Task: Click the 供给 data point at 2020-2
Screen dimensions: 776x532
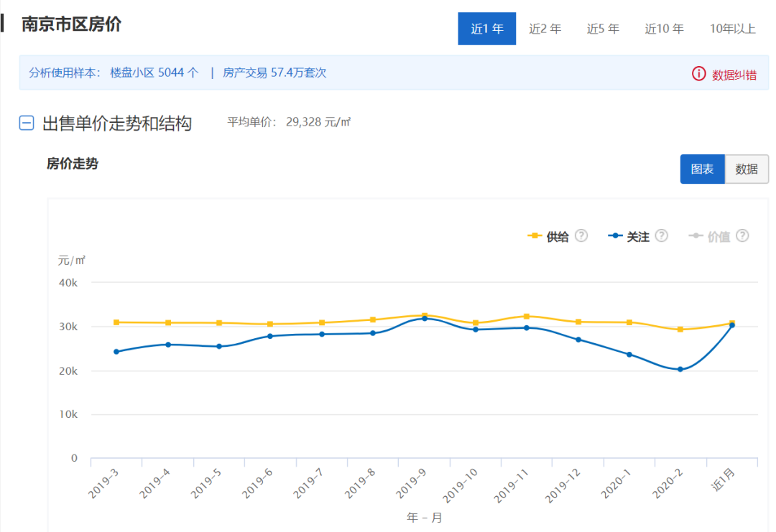Action: 680,330
